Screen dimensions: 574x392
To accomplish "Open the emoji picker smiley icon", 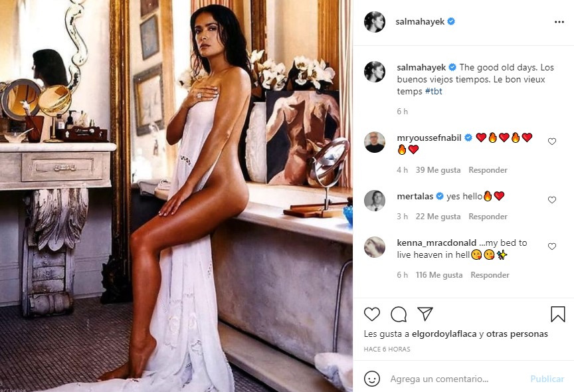I will coord(372,379).
